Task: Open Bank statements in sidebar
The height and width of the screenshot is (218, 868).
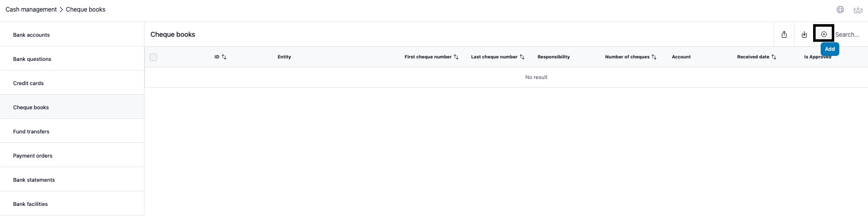Action: pyautogui.click(x=72, y=180)
